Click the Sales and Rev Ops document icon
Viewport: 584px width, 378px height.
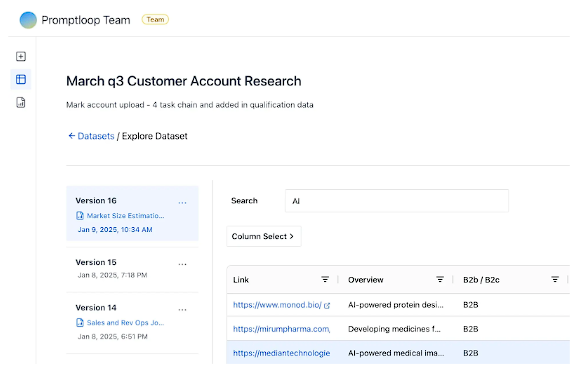pyautogui.click(x=80, y=323)
